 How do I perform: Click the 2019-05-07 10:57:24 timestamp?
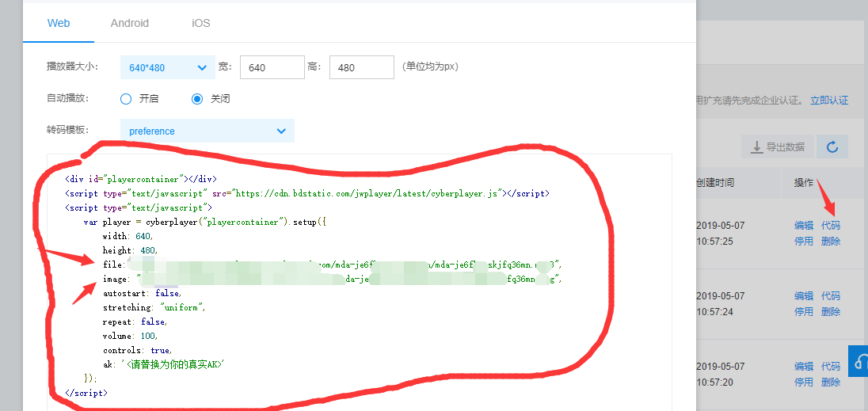tap(720, 303)
